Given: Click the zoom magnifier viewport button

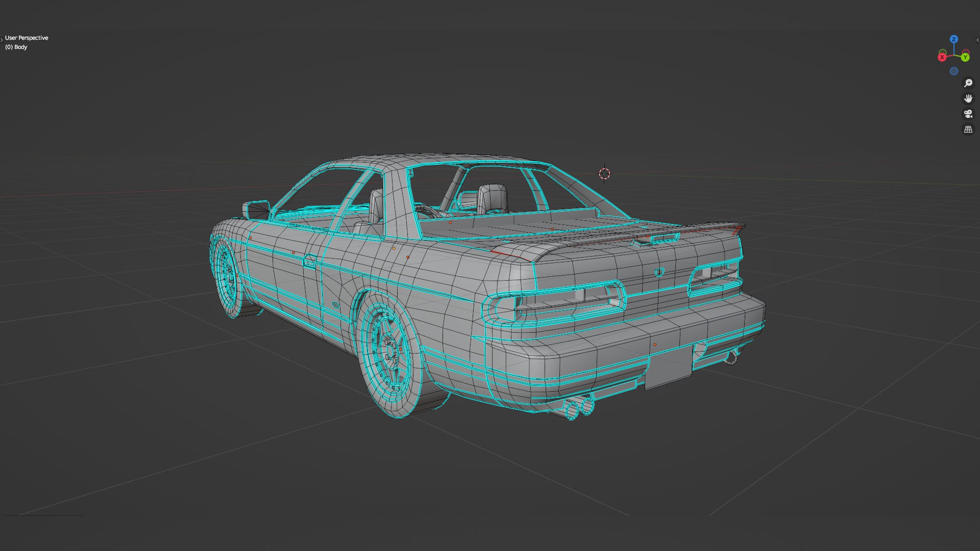Looking at the screenshot, I should pos(968,83).
